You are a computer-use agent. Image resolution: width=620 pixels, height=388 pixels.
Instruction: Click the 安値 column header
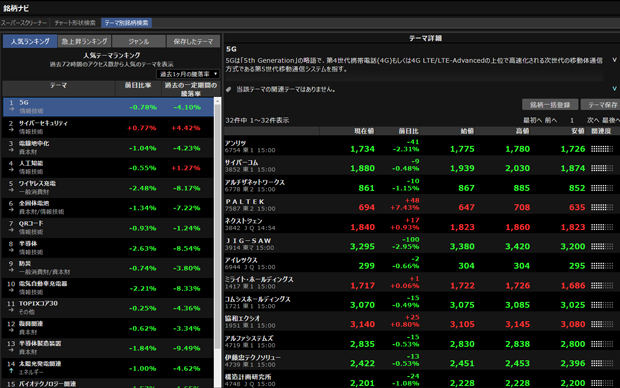click(x=578, y=131)
